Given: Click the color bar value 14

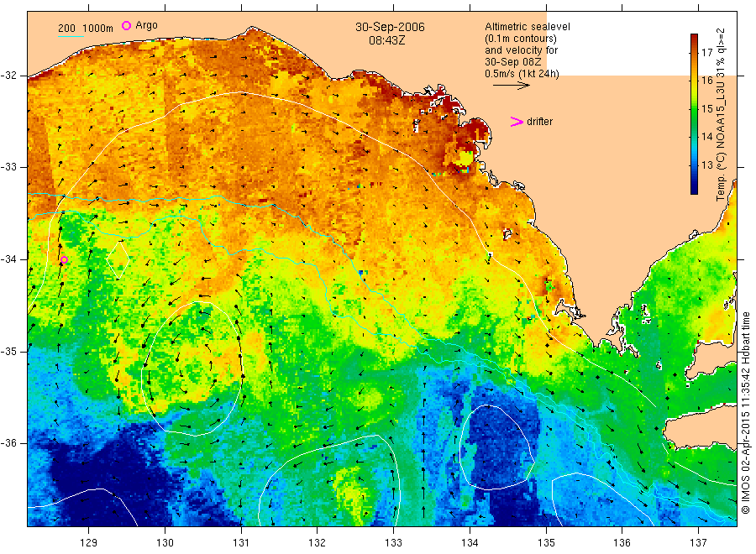Looking at the screenshot, I should pyautogui.click(x=706, y=137).
